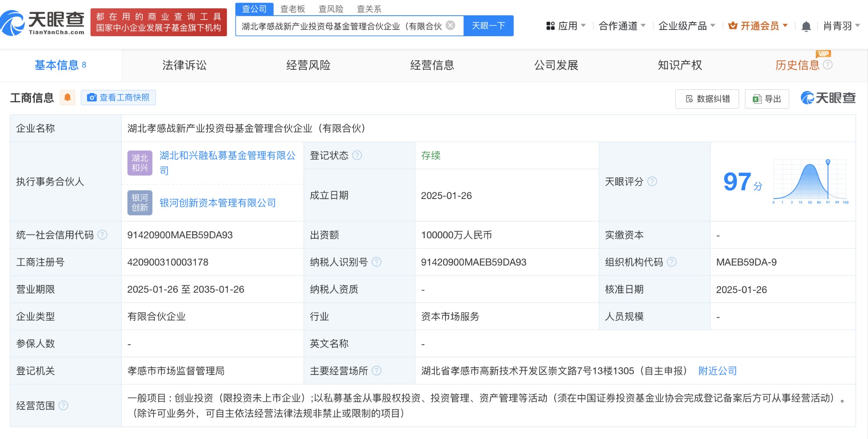Expand the 应用 dropdown menu
Image resolution: width=868 pixels, height=439 pixels.
pyautogui.click(x=566, y=26)
